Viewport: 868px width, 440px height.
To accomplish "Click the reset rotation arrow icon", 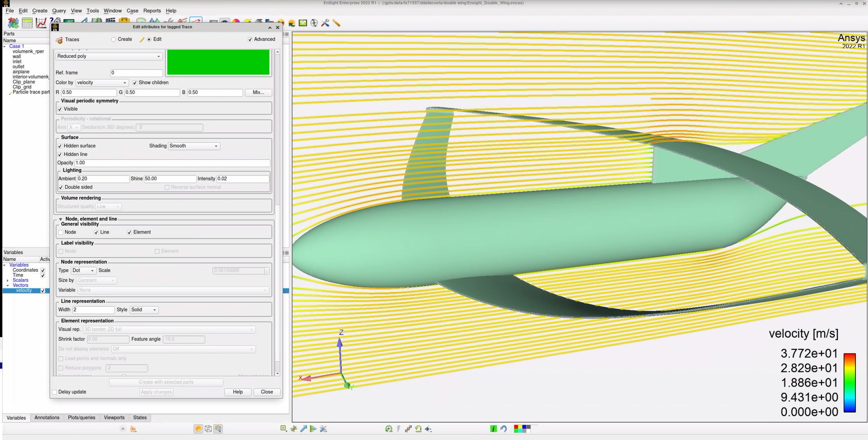I will [x=418, y=429].
